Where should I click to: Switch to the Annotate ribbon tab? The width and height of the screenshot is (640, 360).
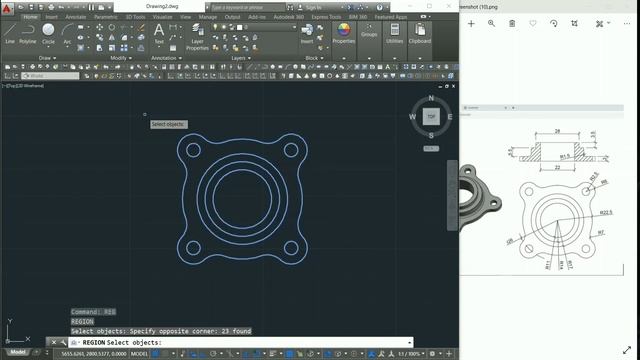tap(76, 17)
